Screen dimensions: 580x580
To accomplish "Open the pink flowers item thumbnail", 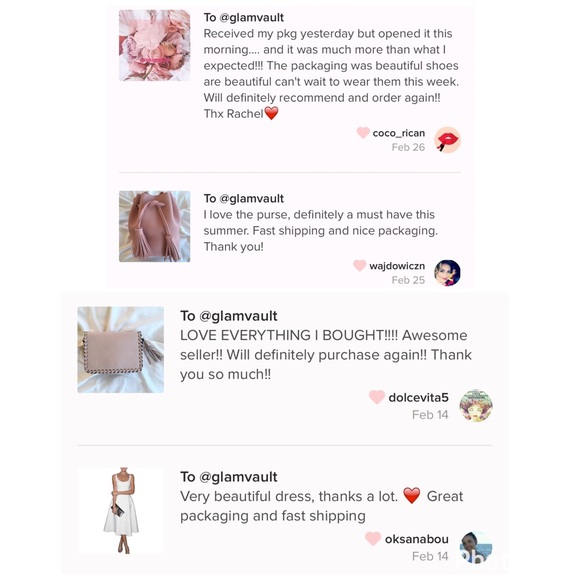I will click(x=155, y=45).
